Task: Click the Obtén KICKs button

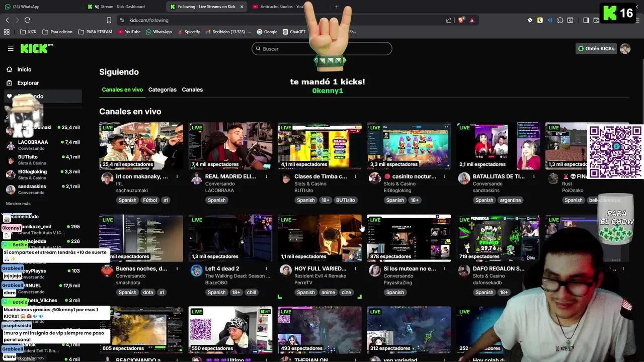Action: point(596,49)
